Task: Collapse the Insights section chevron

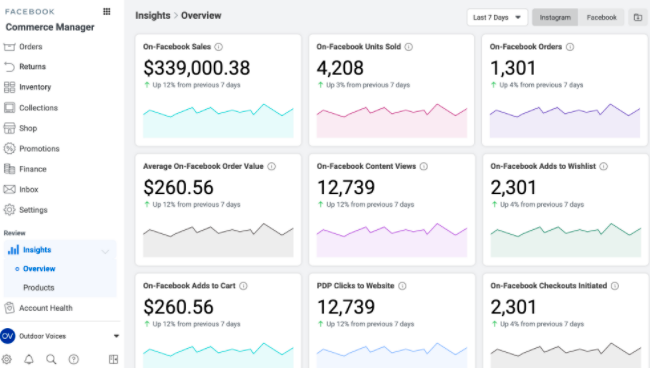Action: [x=105, y=251]
